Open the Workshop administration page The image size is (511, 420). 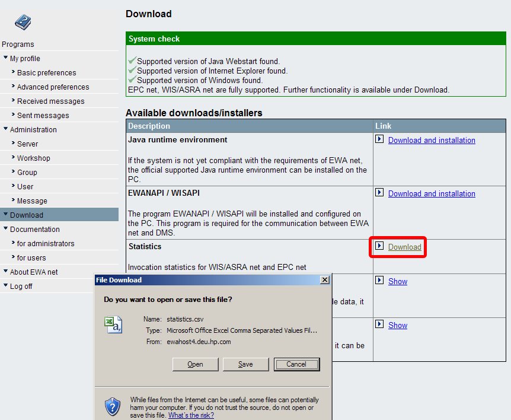point(33,158)
